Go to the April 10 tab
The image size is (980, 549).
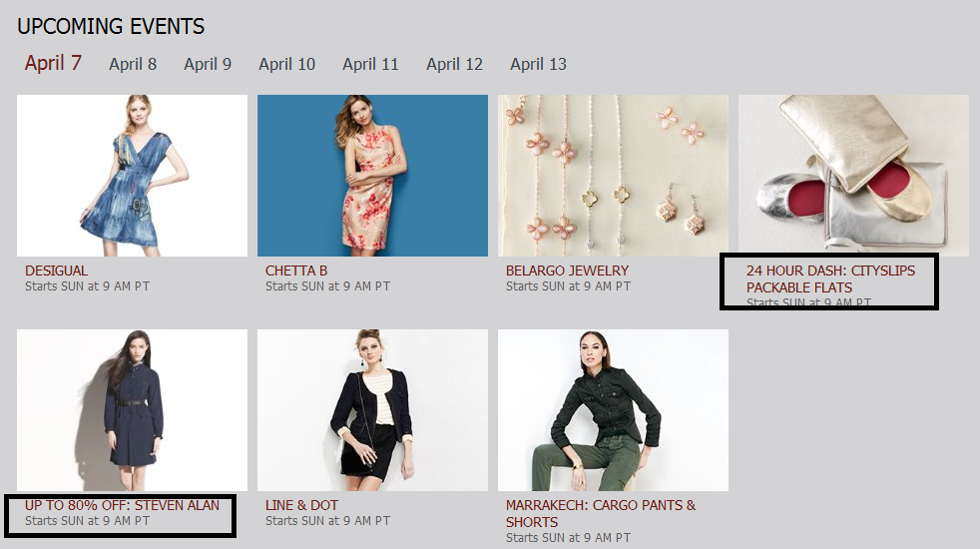point(286,64)
